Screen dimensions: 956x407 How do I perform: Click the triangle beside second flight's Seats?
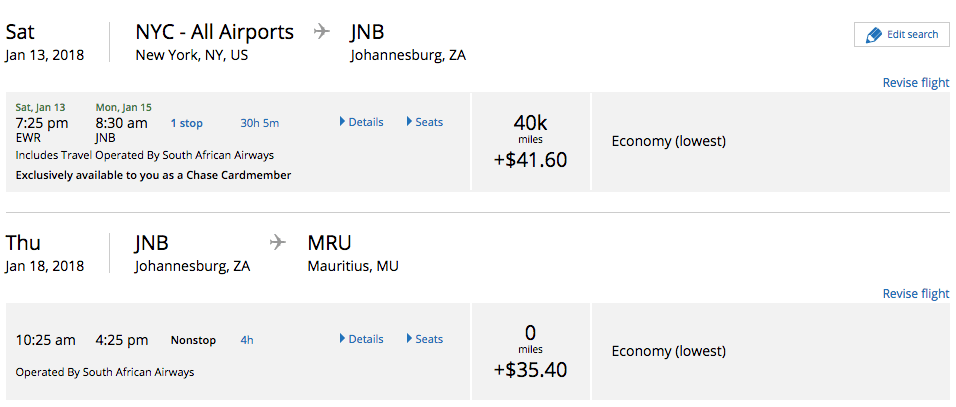pos(409,339)
